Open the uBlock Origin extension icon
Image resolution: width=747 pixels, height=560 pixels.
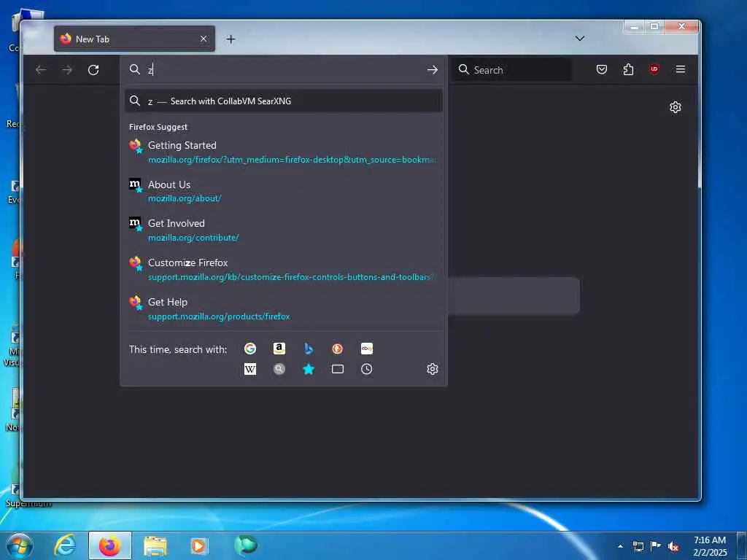654,69
